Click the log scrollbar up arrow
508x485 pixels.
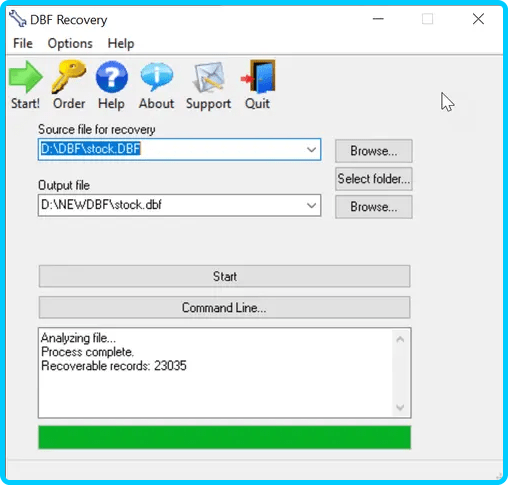tap(400, 339)
